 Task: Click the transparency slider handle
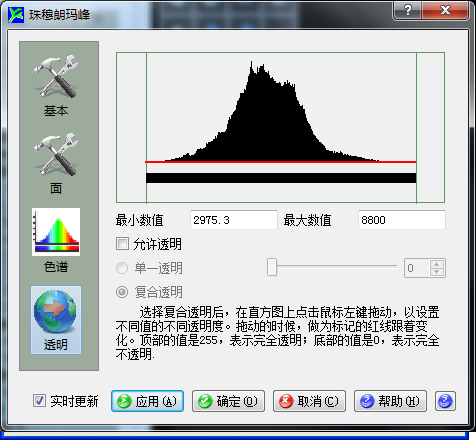point(272,267)
